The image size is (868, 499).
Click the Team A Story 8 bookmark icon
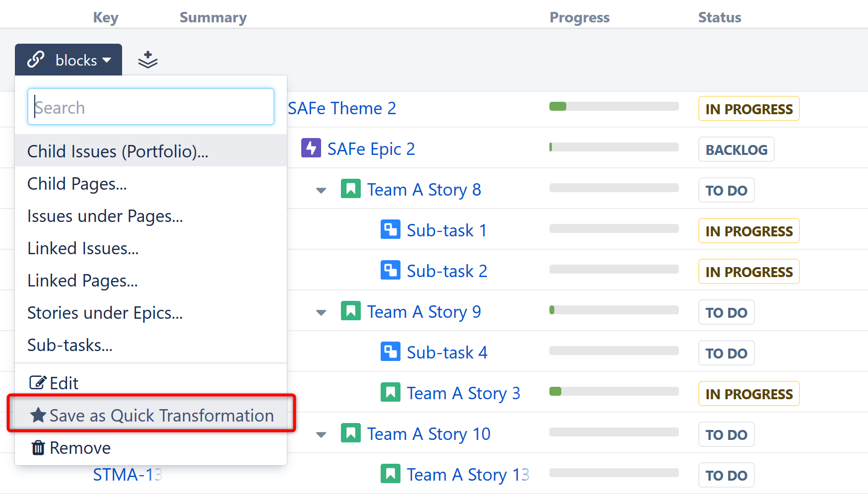click(350, 189)
